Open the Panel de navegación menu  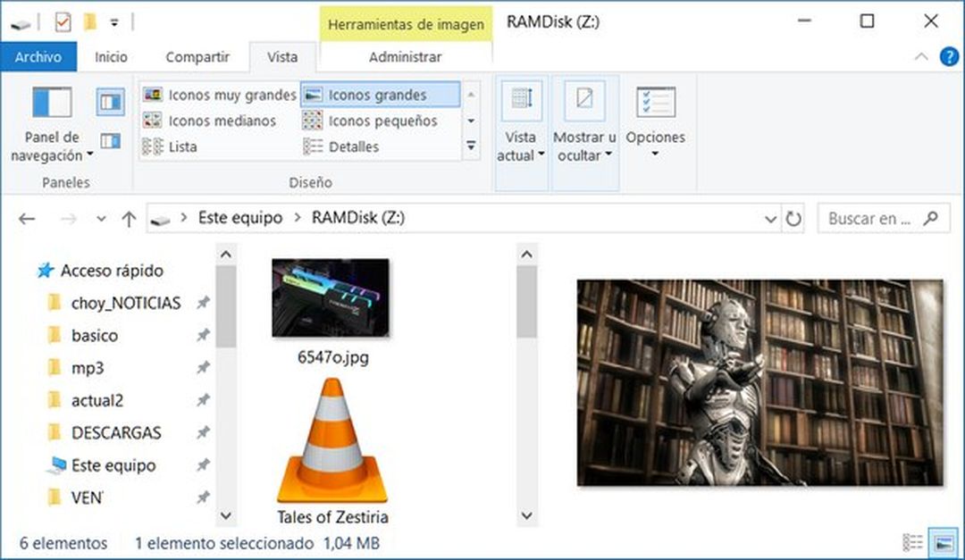(51, 121)
